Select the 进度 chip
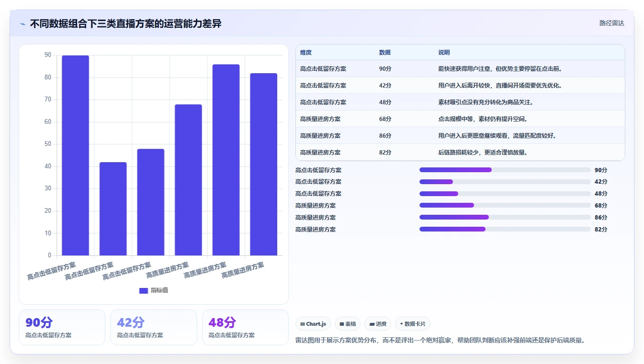Image resolution: width=644 pixels, height=364 pixels. tap(378, 324)
